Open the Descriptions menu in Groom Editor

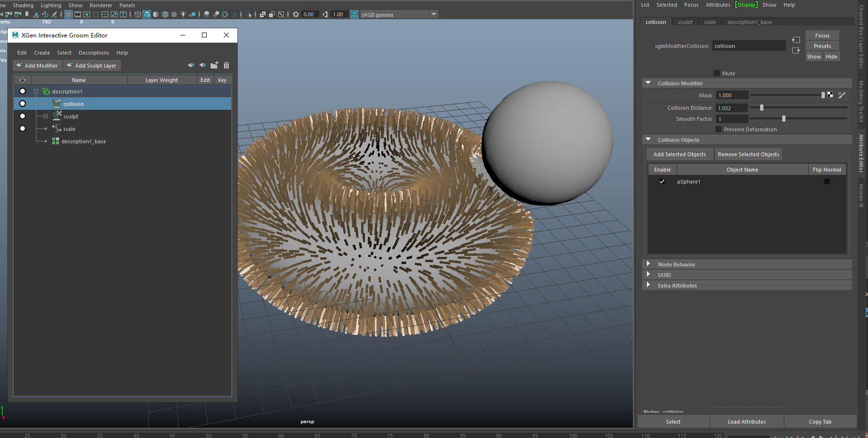pos(94,53)
